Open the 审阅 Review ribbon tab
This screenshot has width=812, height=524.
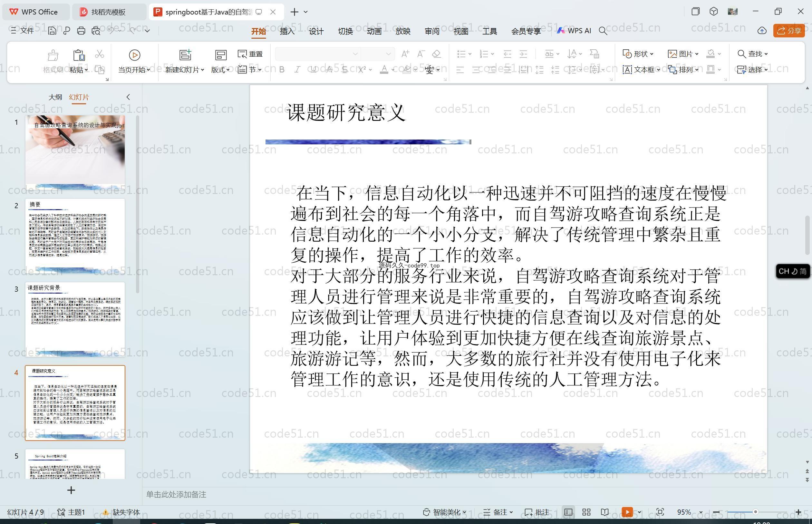432,31
